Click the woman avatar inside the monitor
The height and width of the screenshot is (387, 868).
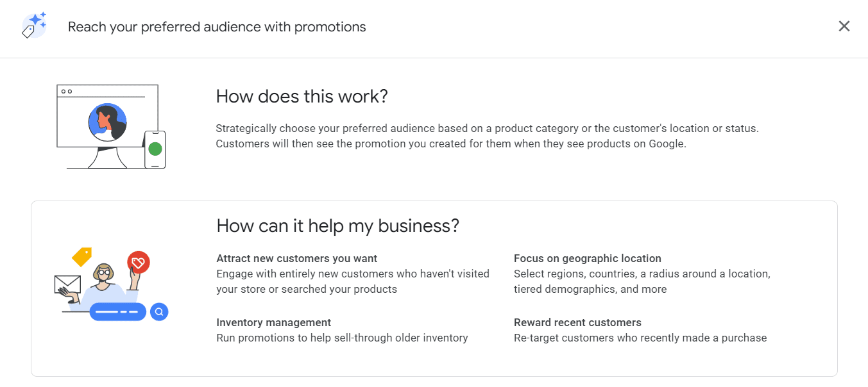[107, 122]
